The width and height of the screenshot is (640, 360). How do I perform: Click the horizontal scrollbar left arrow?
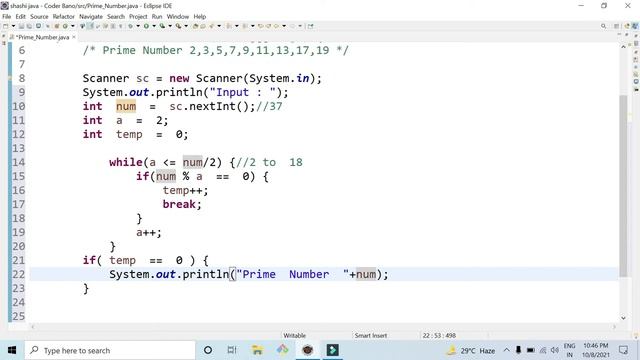tap(33, 327)
